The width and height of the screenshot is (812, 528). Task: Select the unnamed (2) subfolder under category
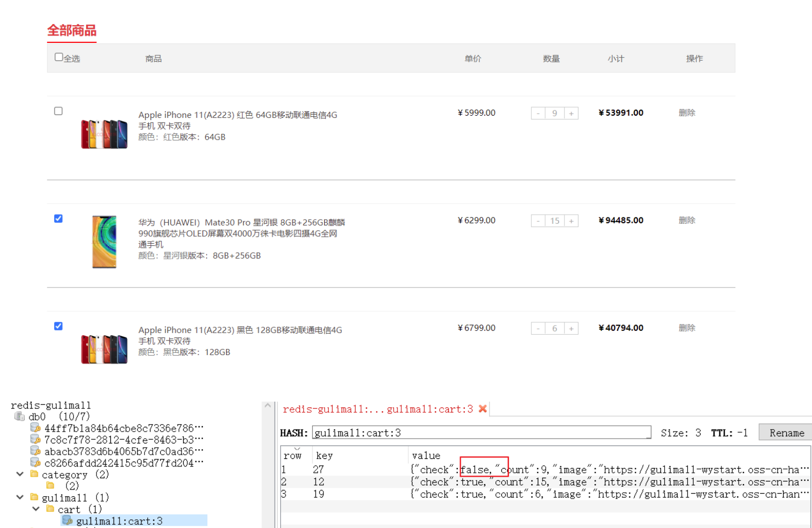coord(72,486)
